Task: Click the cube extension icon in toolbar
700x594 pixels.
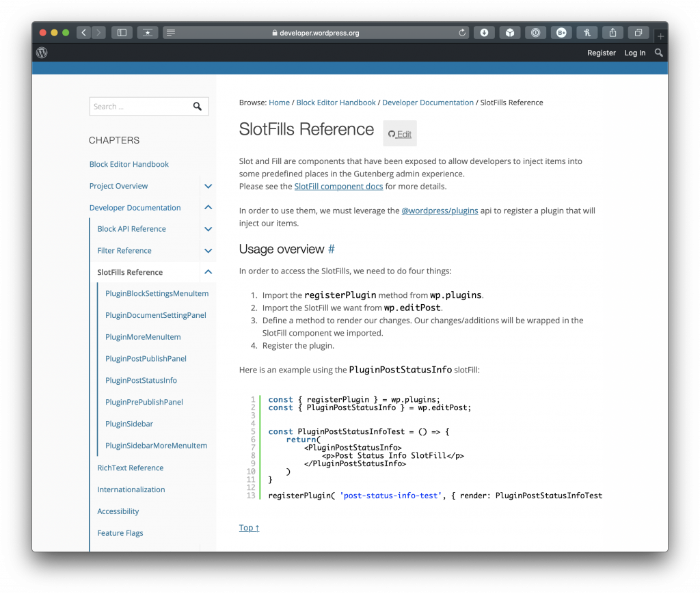Action: click(510, 33)
